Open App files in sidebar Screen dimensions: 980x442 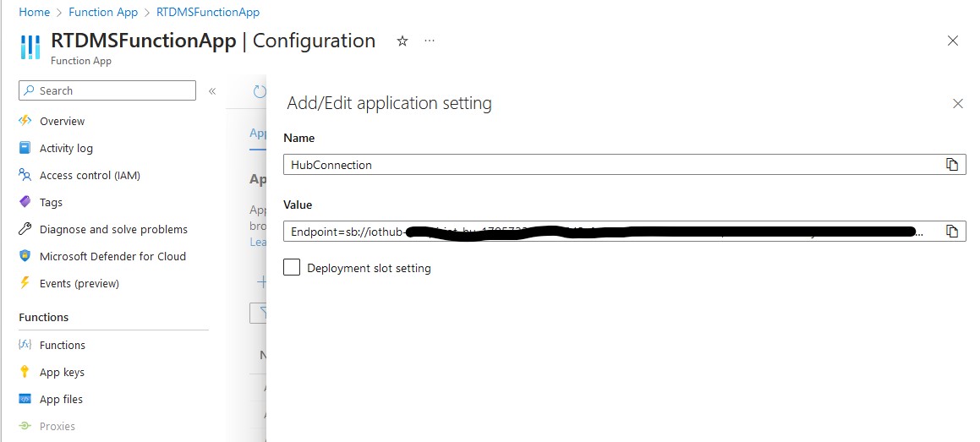point(61,399)
